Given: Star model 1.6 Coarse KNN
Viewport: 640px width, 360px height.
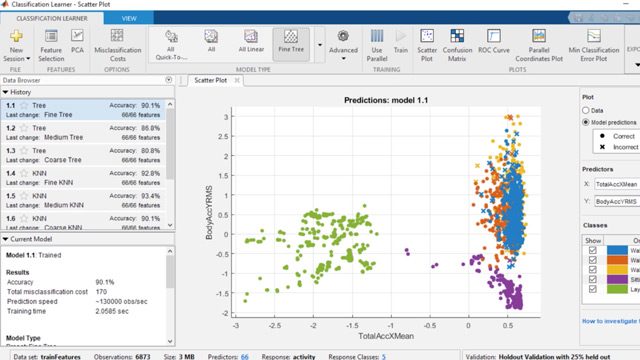Looking at the screenshot, I should click(x=24, y=219).
